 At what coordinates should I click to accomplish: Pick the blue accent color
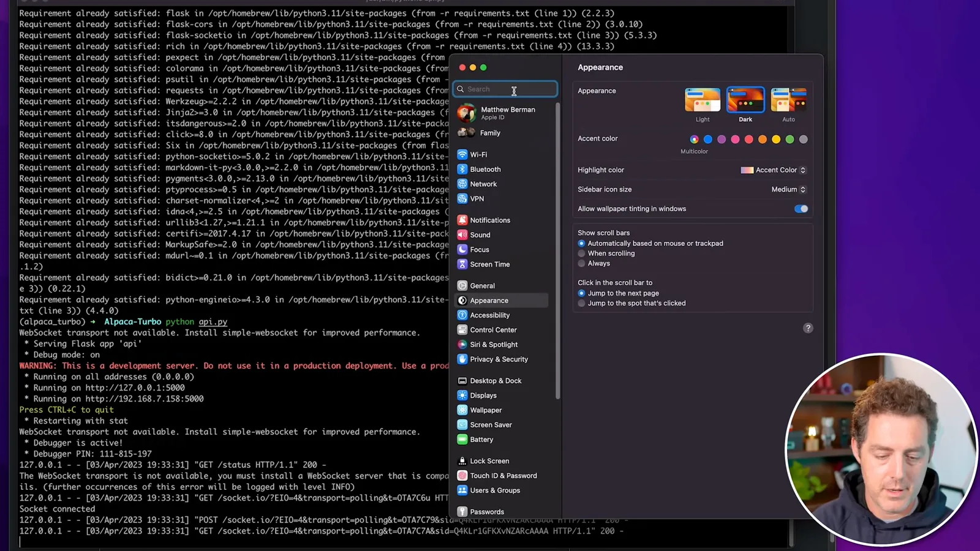(x=708, y=140)
